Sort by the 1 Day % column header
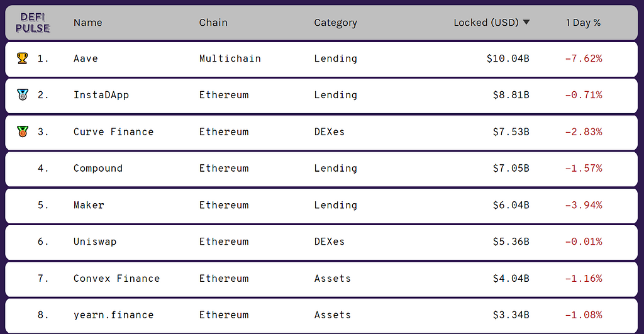The image size is (644, 334). tap(583, 23)
